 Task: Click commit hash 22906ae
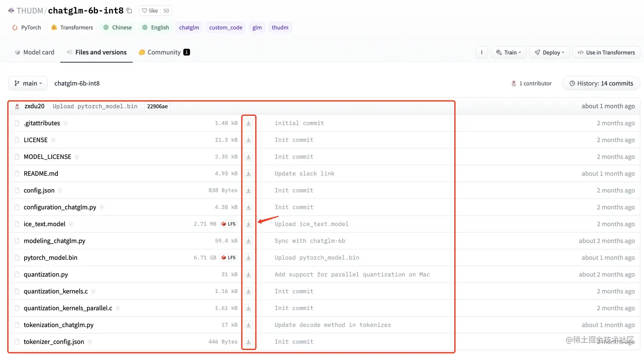pyautogui.click(x=158, y=106)
